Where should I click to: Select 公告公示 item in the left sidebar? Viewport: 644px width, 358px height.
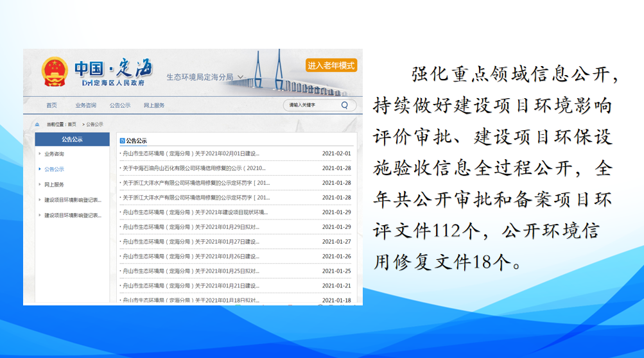pos(54,169)
